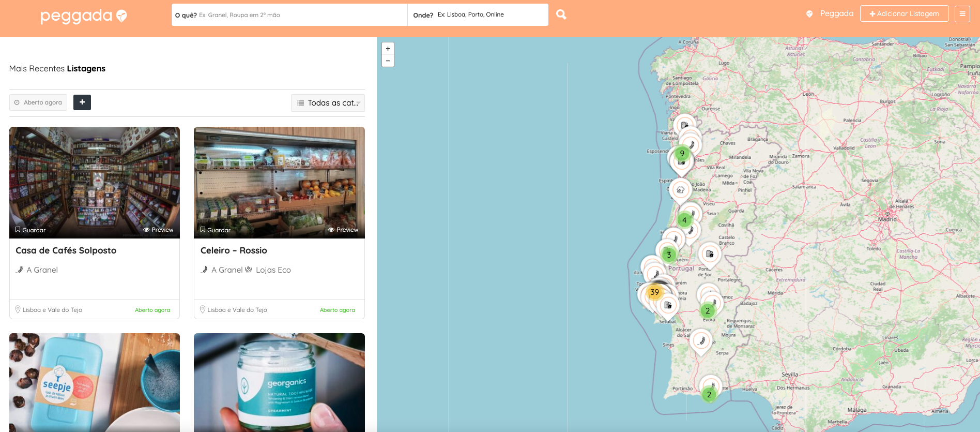This screenshot has height=432, width=980.
Task: Zoom out on the map
Action: tap(388, 61)
